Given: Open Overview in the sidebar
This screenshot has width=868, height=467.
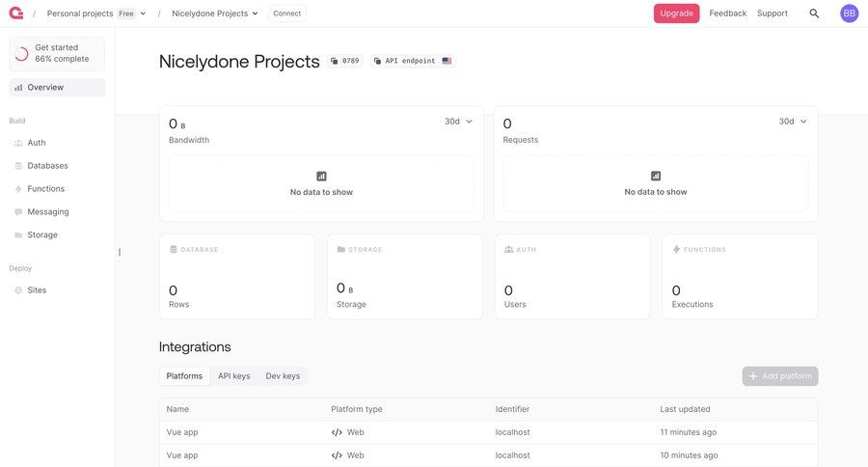Looking at the screenshot, I should tap(57, 88).
